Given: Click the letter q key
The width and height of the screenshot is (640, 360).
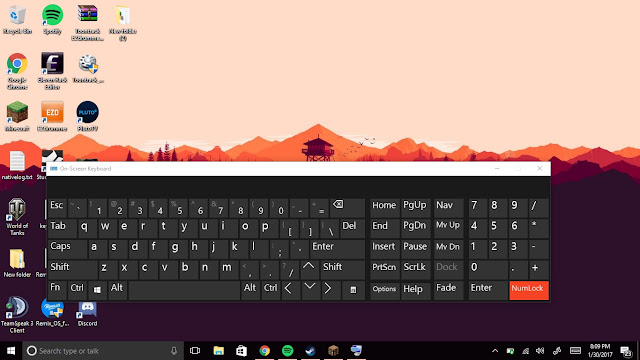Looking at the screenshot, I should (87, 228).
